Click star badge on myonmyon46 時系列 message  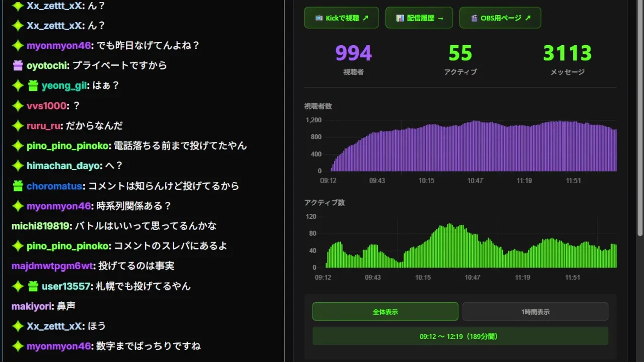coord(18,206)
